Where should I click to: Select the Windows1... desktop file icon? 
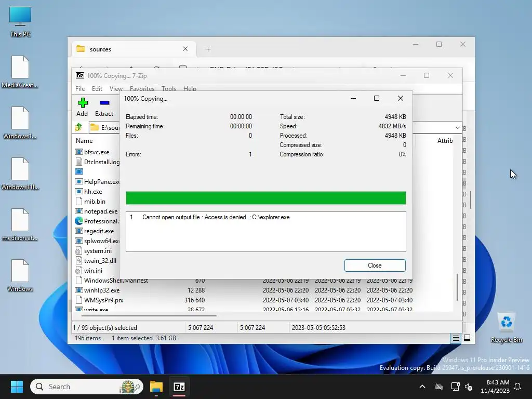(20, 123)
